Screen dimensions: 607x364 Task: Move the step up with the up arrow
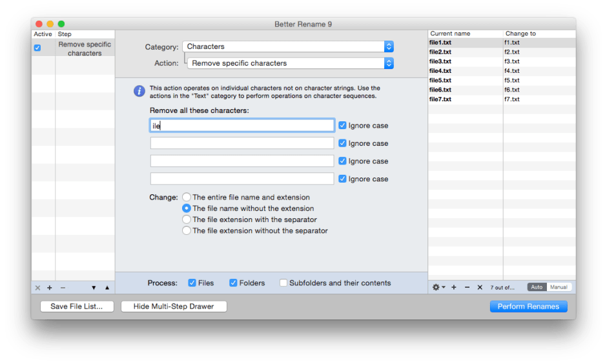(107, 288)
